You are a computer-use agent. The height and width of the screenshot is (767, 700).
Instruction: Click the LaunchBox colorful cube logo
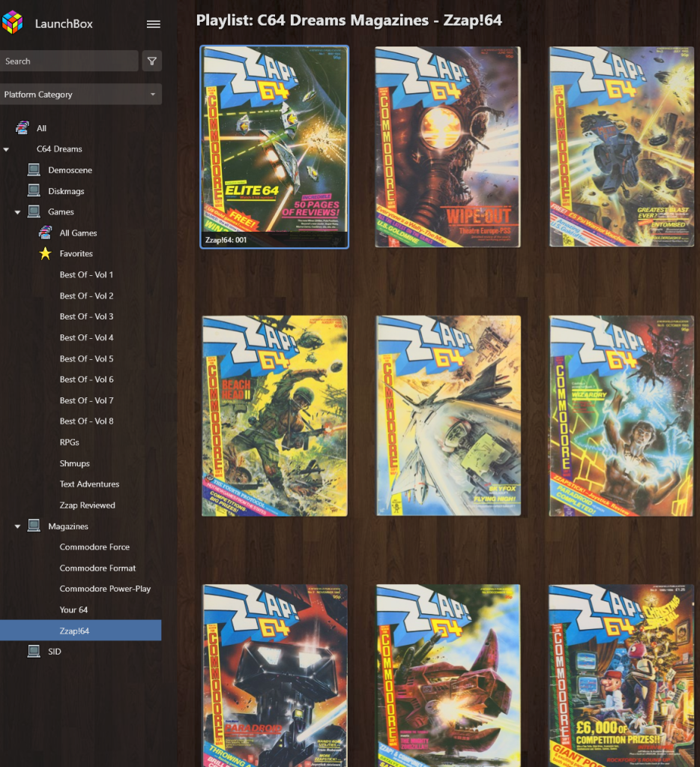click(12, 23)
